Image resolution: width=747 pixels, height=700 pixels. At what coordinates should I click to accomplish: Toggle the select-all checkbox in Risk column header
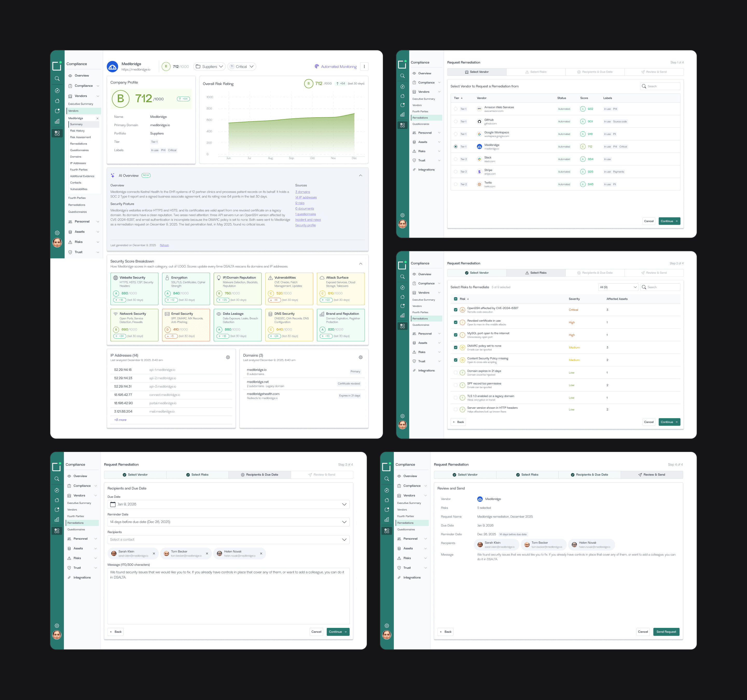[x=456, y=299]
